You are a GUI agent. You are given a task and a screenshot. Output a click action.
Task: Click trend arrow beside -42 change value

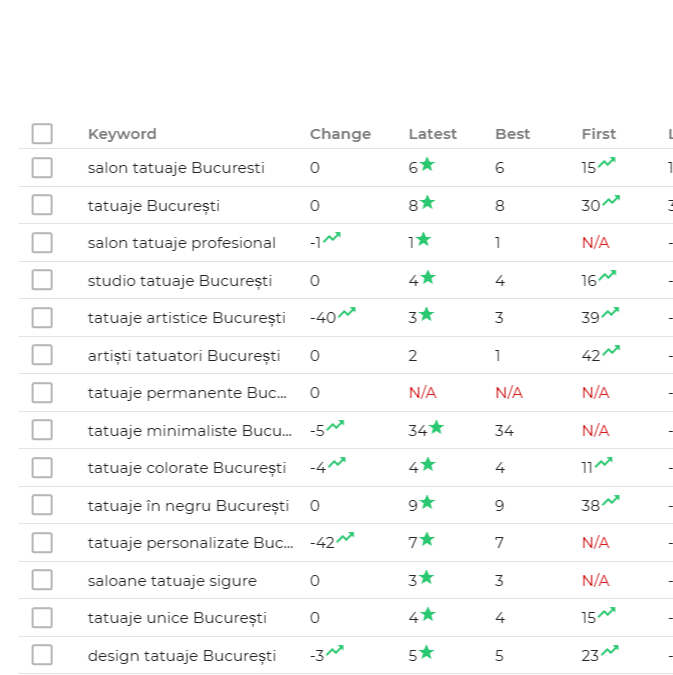coord(345,539)
